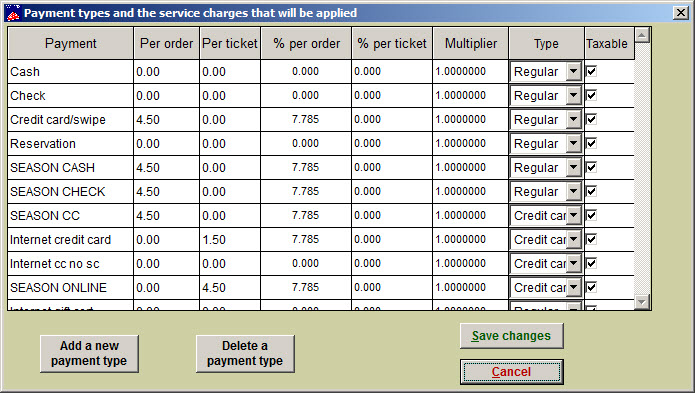Viewport: 695px width, 393px height.
Task: Select the Internet credit card name cell
Action: 70,239
